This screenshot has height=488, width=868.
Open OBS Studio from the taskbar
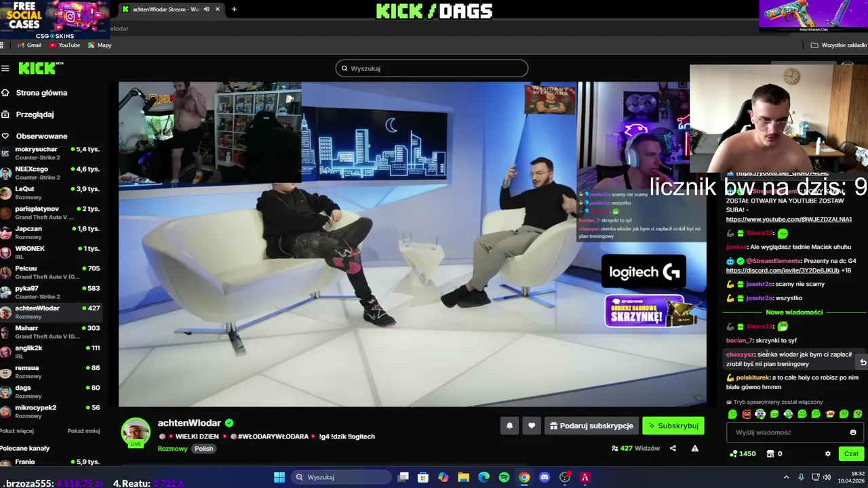tap(565, 477)
